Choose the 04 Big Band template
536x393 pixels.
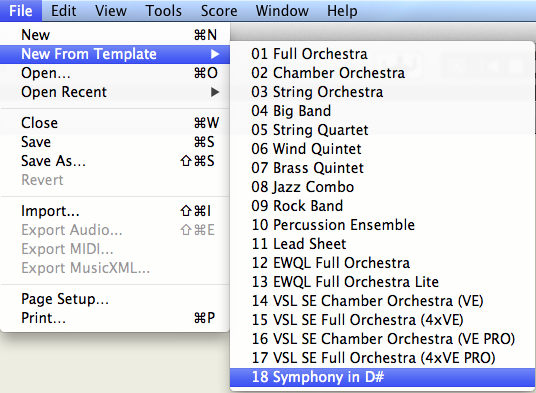click(x=382, y=111)
